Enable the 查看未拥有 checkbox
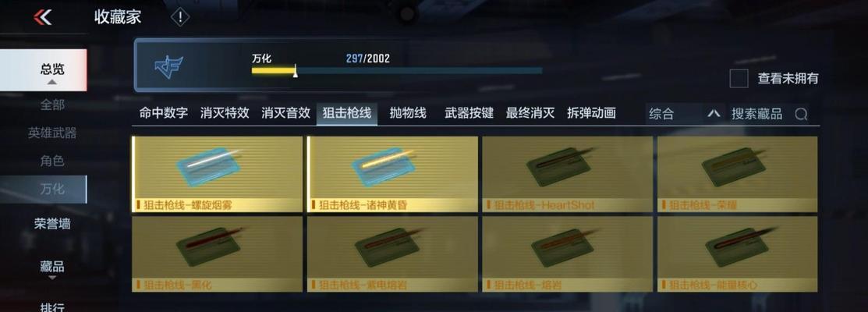The width and height of the screenshot is (868, 312). pyautogui.click(x=739, y=79)
